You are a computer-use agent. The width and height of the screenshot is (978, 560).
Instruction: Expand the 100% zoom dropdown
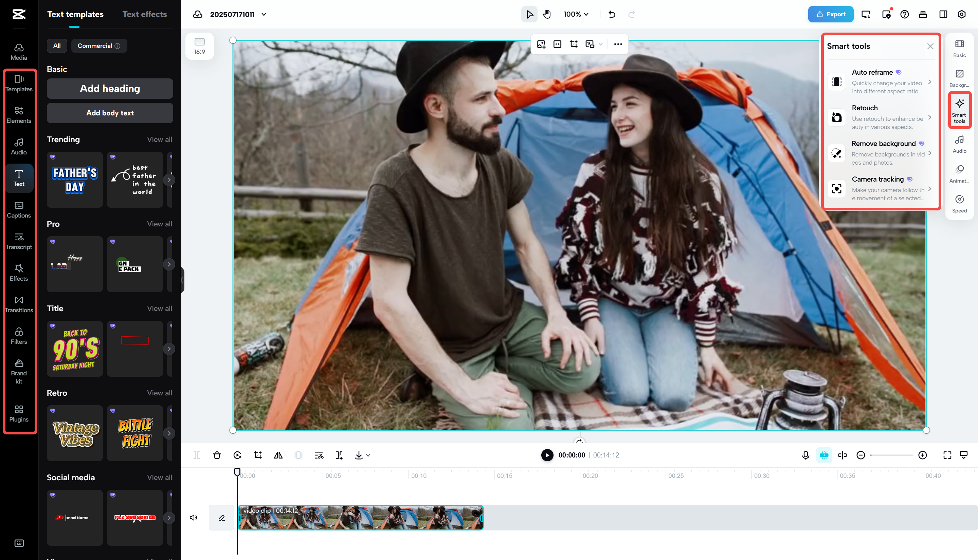coord(576,14)
